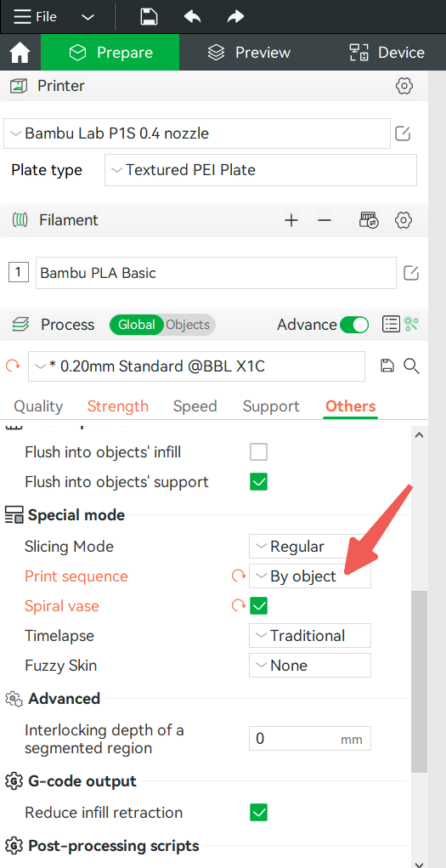Toggle the Advance mode switch
Screen dimensions: 446x868
[354, 325]
